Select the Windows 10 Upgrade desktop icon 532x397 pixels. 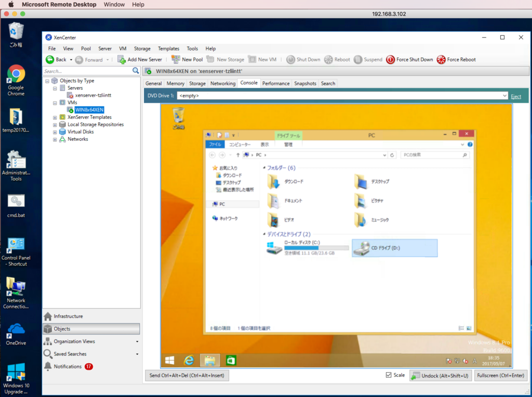click(x=16, y=378)
